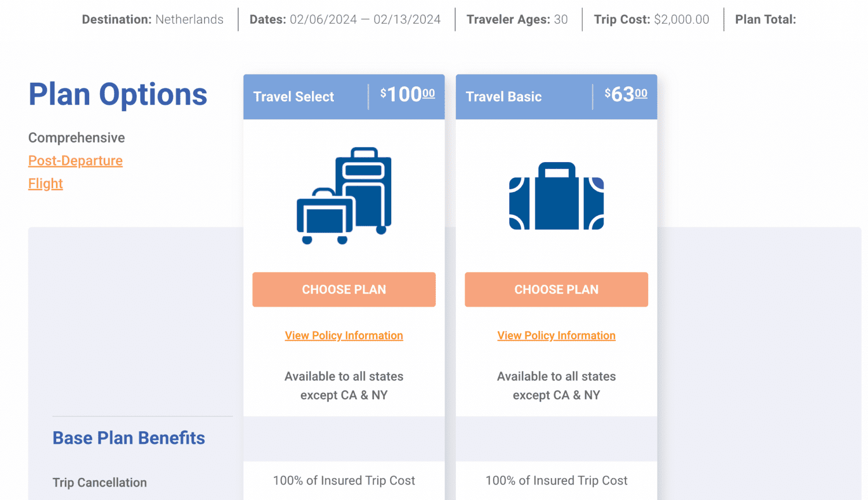Click the Base Plan Benefits heading
The height and width of the screenshot is (500, 868).
click(x=128, y=438)
